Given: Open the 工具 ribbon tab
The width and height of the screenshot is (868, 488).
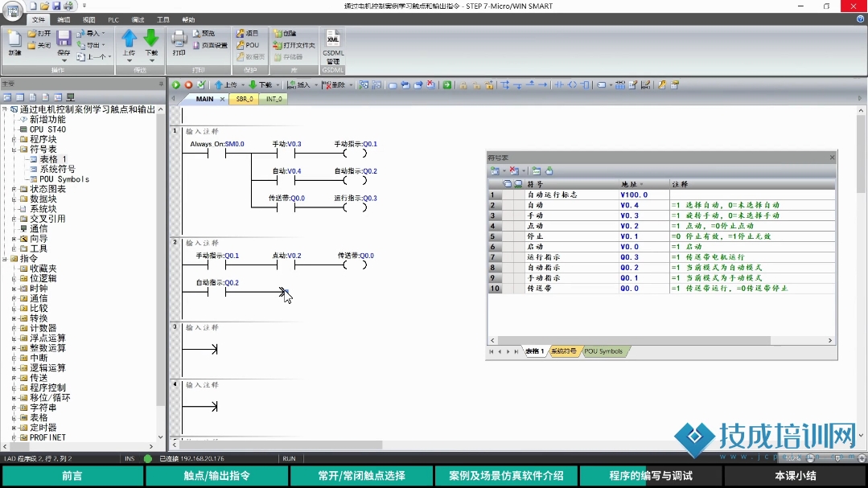Looking at the screenshot, I should [162, 19].
